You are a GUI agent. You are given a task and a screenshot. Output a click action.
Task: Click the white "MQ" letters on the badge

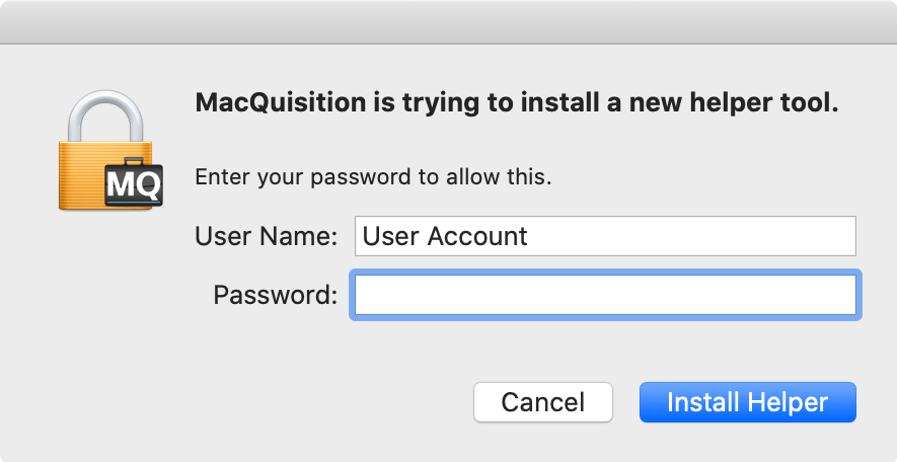(133, 184)
